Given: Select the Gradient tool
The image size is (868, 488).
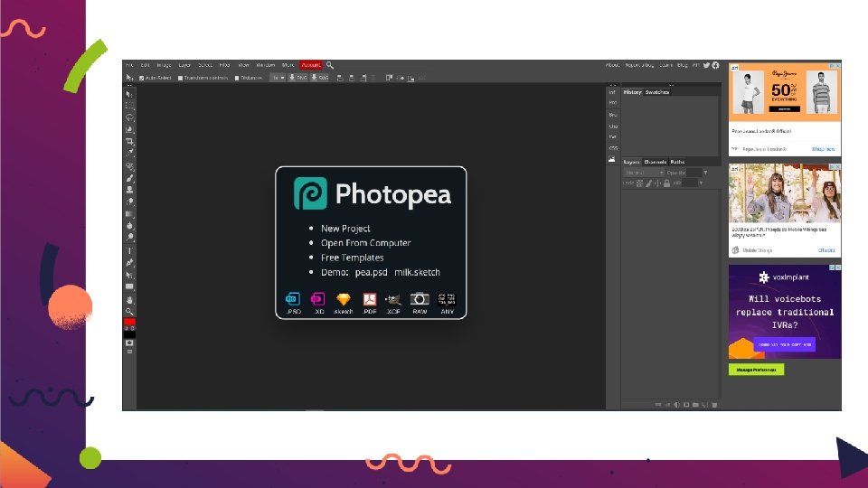Looking at the screenshot, I should 129,213.
